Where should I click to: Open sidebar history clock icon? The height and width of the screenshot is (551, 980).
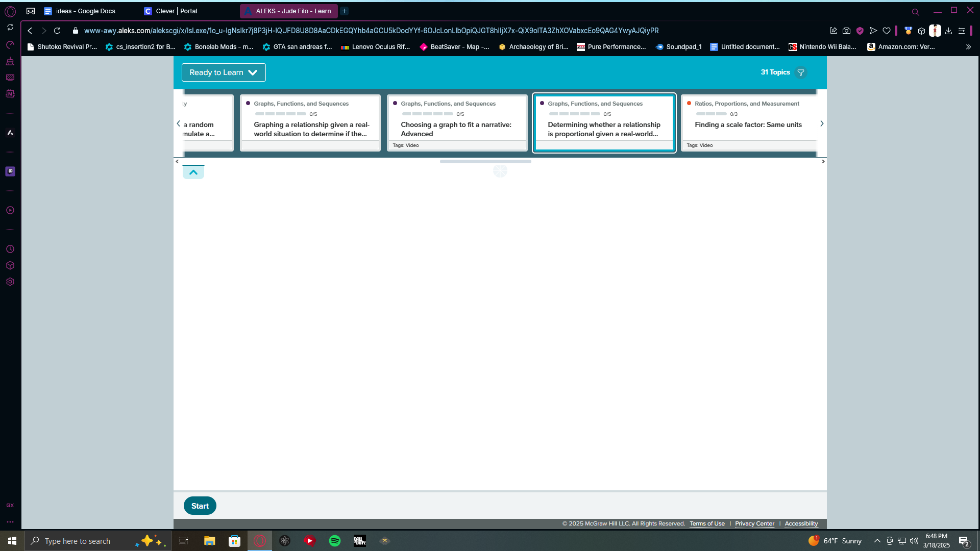tap(10, 249)
